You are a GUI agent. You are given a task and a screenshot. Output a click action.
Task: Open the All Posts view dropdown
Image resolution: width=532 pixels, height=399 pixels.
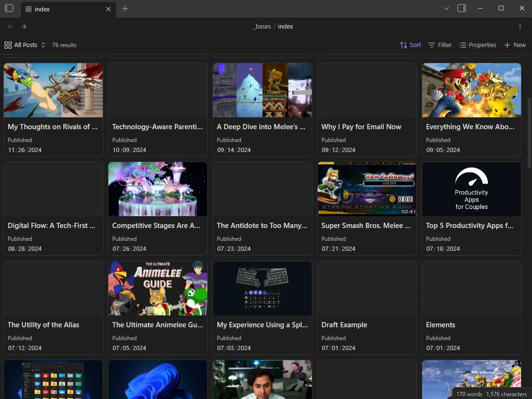tap(25, 45)
